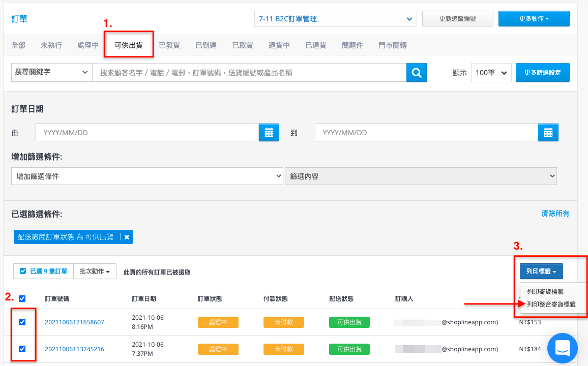Choose 列印整合寄貨標籤 menu option
Screen dimensions: 588x366
pyautogui.click(x=551, y=304)
